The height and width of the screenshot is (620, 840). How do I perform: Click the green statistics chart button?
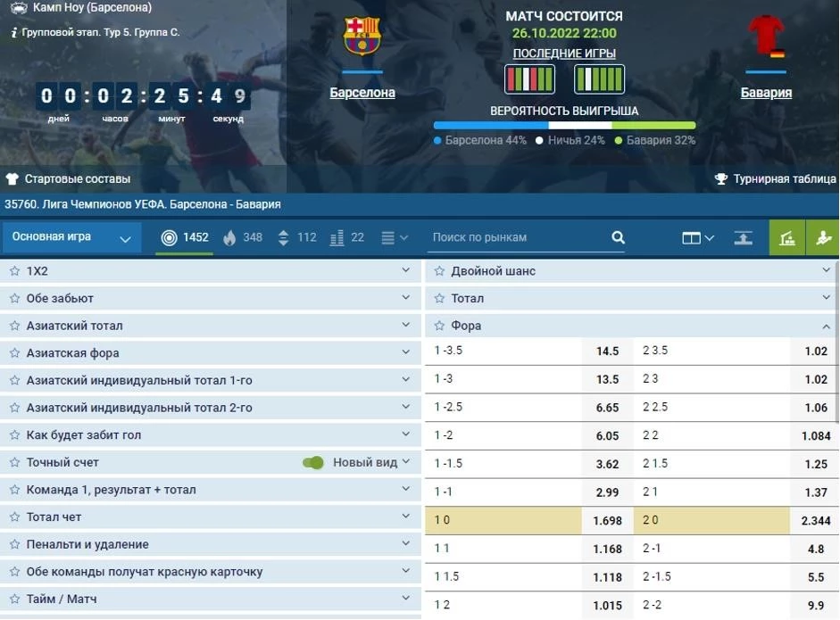[787, 237]
